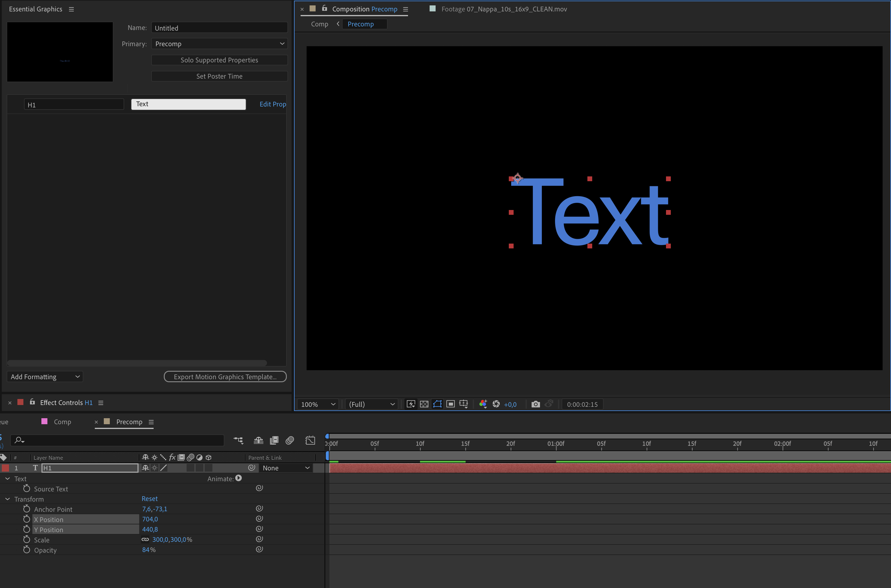The height and width of the screenshot is (588, 891).
Task: Open the Primary composition dropdown
Action: (219, 43)
